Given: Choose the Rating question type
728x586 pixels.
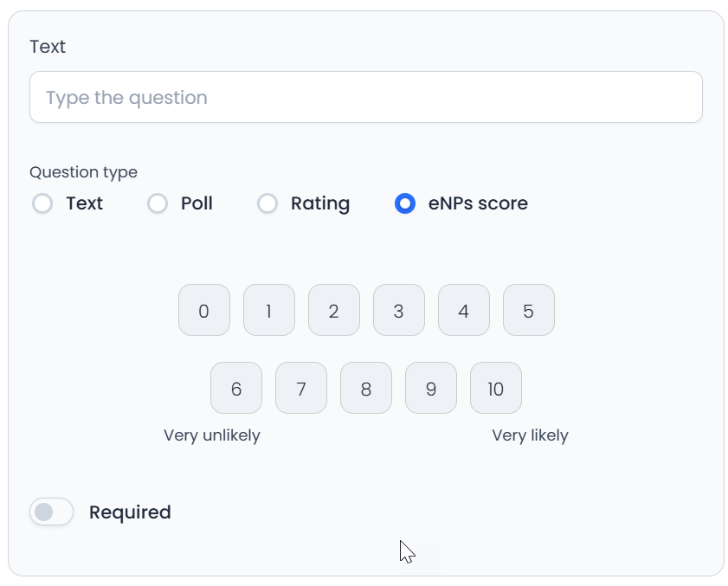Looking at the screenshot, I should [267, 203].
